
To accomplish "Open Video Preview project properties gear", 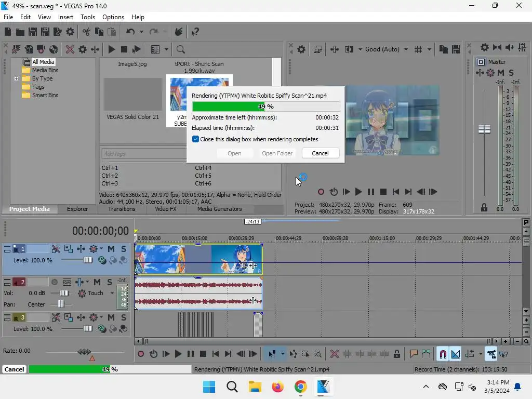I will click(x=301, y=49).
